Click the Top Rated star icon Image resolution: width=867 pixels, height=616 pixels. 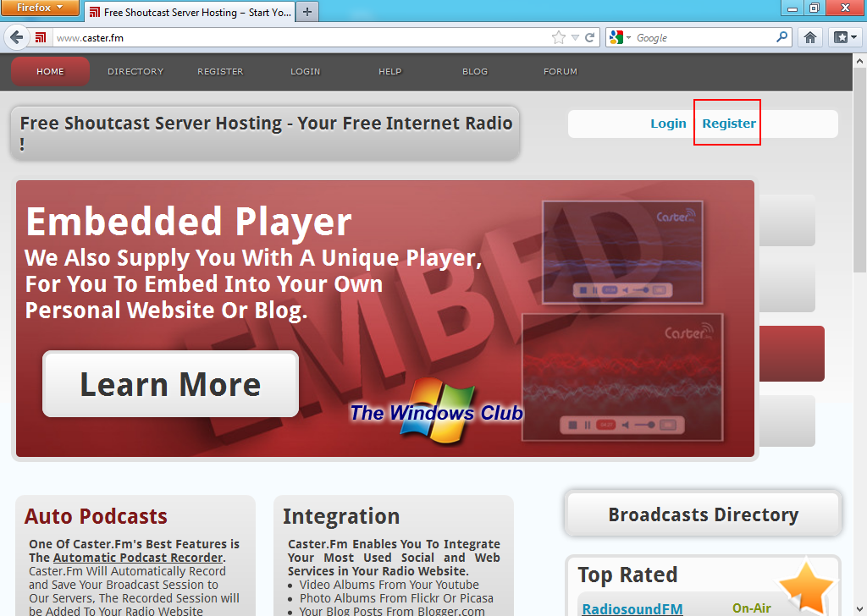click(x=807, y=586)
